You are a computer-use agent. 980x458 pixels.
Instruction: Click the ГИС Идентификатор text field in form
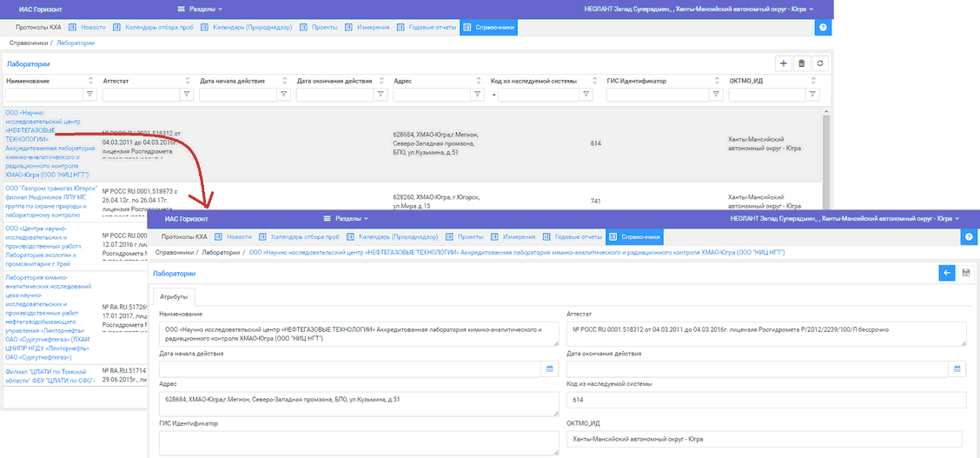point(357,442)
